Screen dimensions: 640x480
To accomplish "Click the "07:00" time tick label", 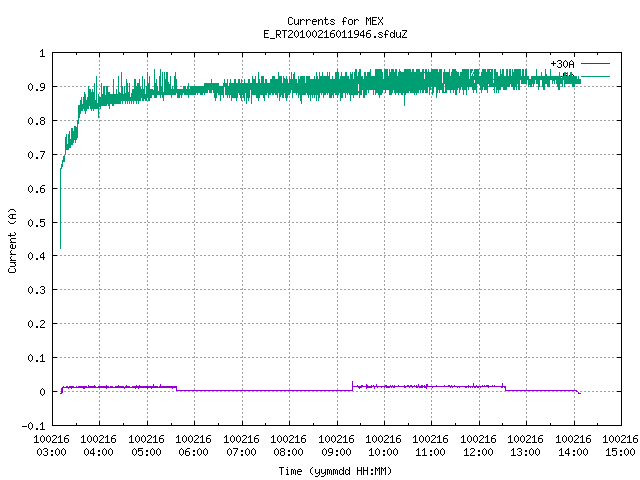I will pos(241,452).
